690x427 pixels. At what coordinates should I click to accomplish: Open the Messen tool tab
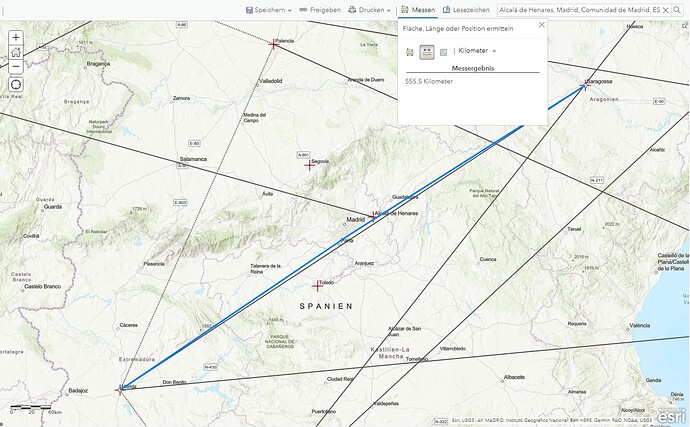[418, 10]
